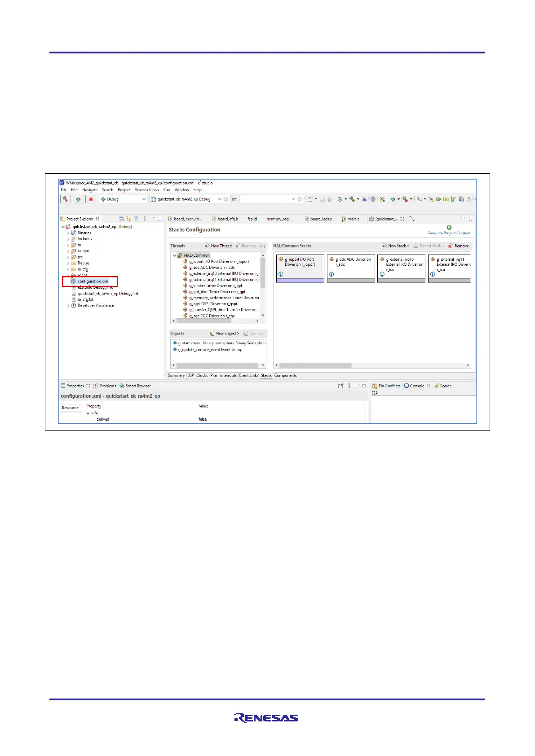Select g_qspi QSPI Driver on r_qspi
Screen dimensions: 535x756
click(x=212, y=304)
